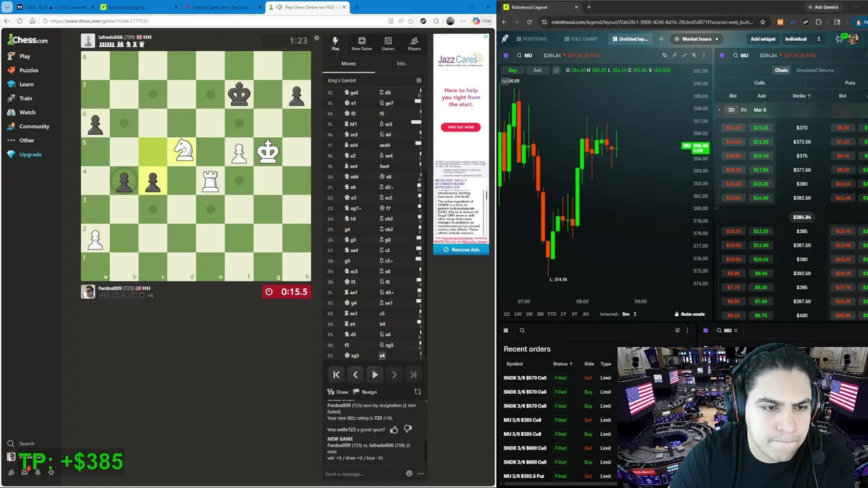The height and width of the screenshot is (488, 868).
Task: Open the Individual account dropdown
Action: tap(804, 39)
